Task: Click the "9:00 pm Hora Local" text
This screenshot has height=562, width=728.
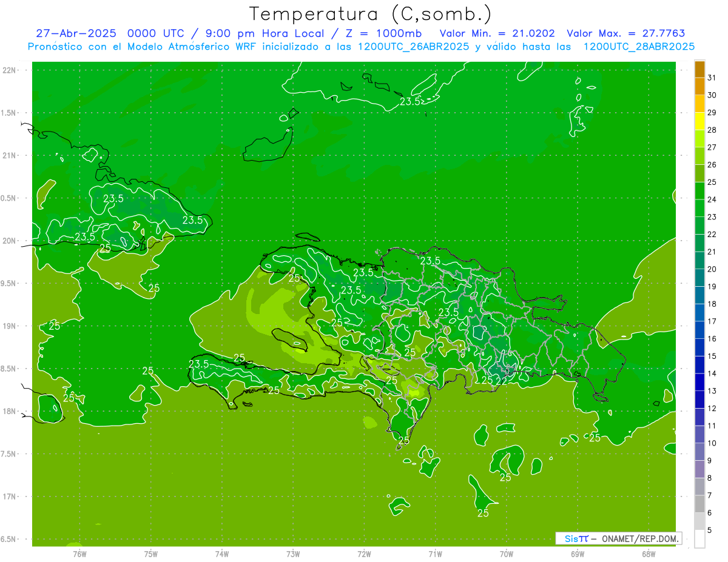Action: click(265, 33)
